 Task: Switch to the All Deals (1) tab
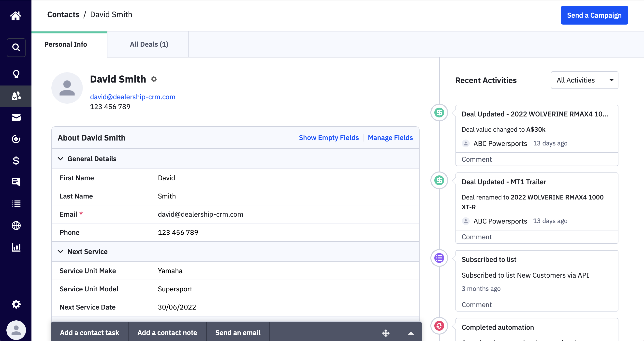[149, 44]
